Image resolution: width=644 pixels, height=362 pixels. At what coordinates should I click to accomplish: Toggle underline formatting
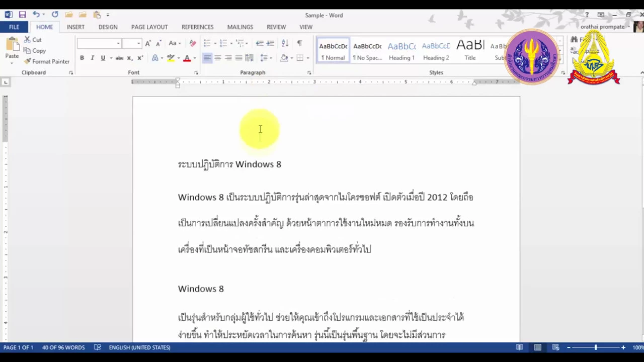(x=103, y=58)
